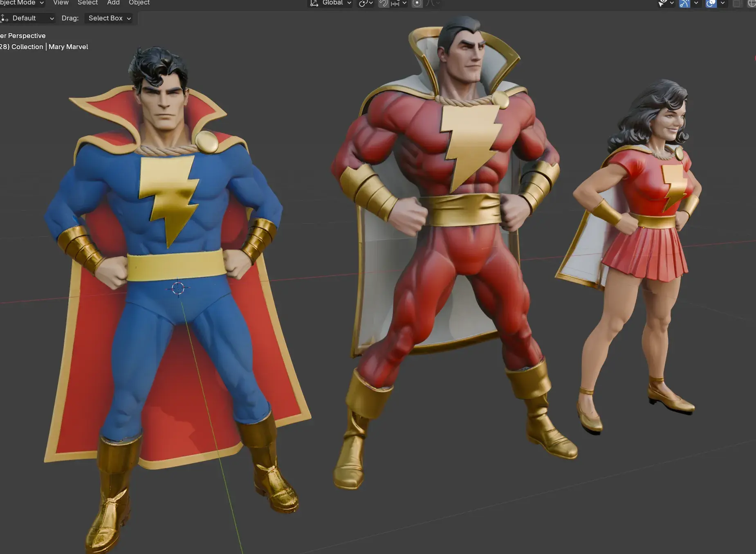Image resolution: width=756 pixels, height=554 pixels.
Task: Toggle the proportional editing icon
Action: click(x=417, y=3)
